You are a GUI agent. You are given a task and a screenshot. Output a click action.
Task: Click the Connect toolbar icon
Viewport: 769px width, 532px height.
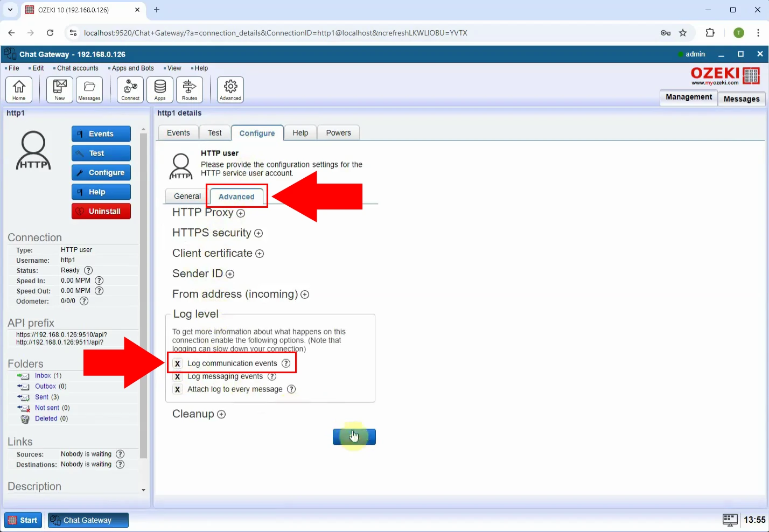pos(130,89)
